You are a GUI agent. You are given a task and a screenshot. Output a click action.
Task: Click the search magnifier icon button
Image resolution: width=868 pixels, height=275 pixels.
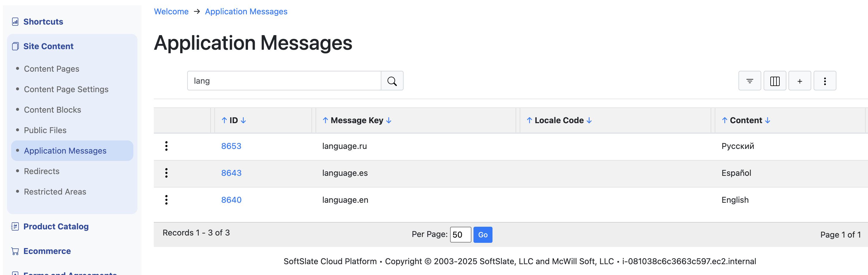pyautogui.click(x=392, y=81)
